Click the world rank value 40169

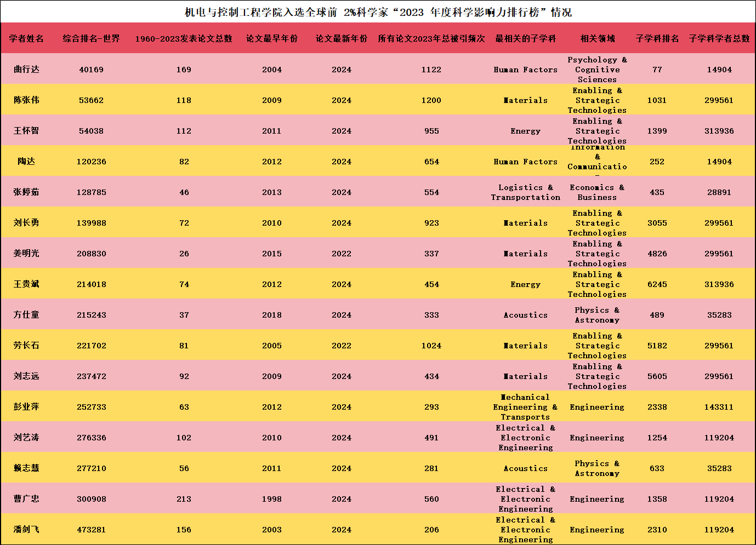[x=91, y=70]
